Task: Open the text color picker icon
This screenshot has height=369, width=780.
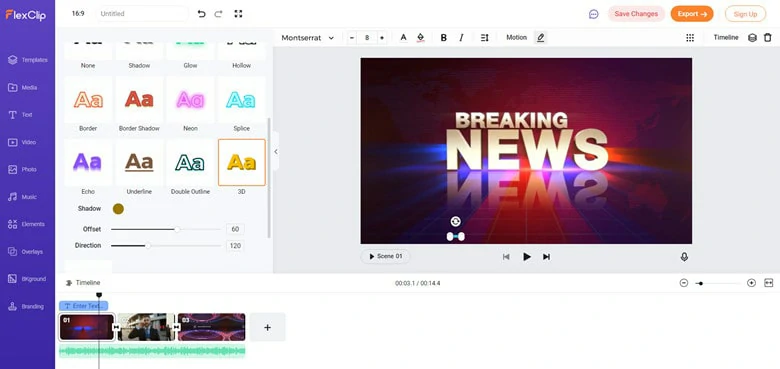Action: tap(403, 38)
